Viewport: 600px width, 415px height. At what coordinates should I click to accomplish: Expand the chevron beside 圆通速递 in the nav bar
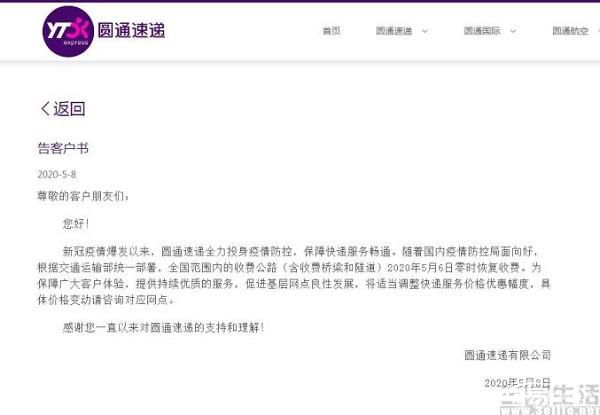pyautogui.click(x=425, y=31)
